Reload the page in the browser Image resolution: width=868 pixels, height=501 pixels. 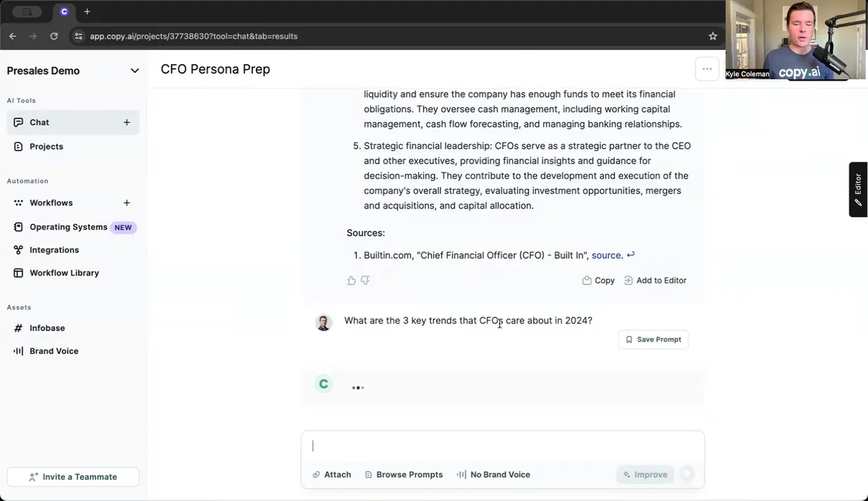coord(54,36)
